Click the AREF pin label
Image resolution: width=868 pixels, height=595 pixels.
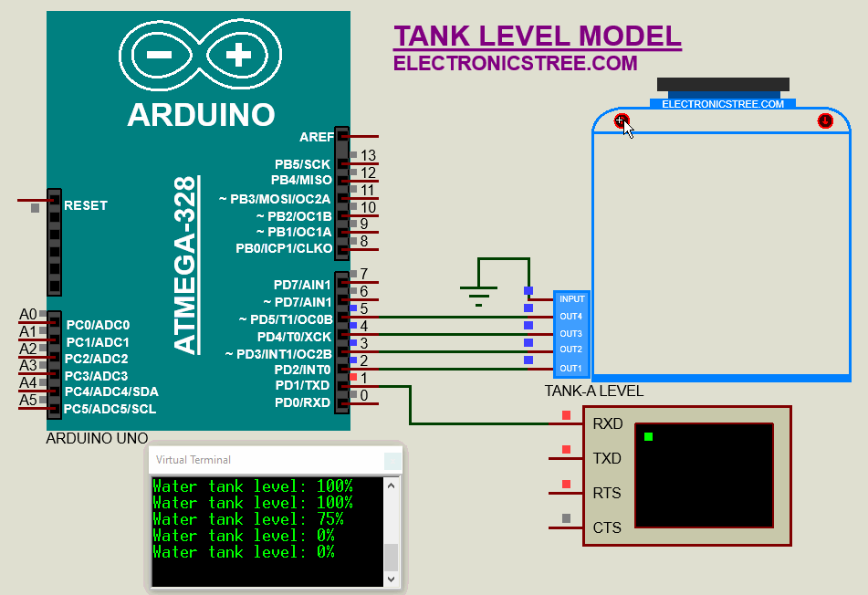pyautogui.click(x=317, y=137)
